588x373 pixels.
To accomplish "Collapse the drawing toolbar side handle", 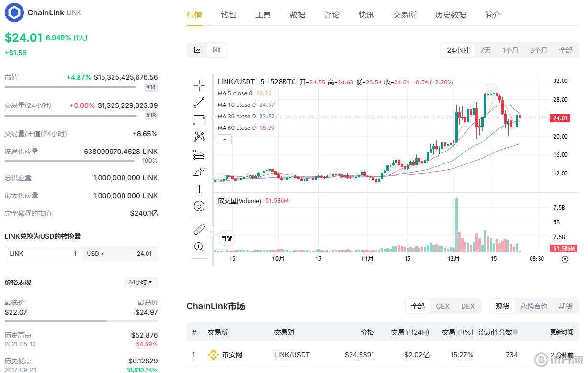I will click(x=211, y=232).
